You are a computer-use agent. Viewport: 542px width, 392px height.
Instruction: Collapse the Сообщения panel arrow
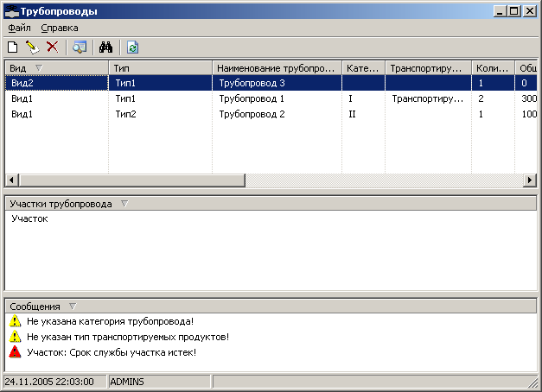coord(72,306)
